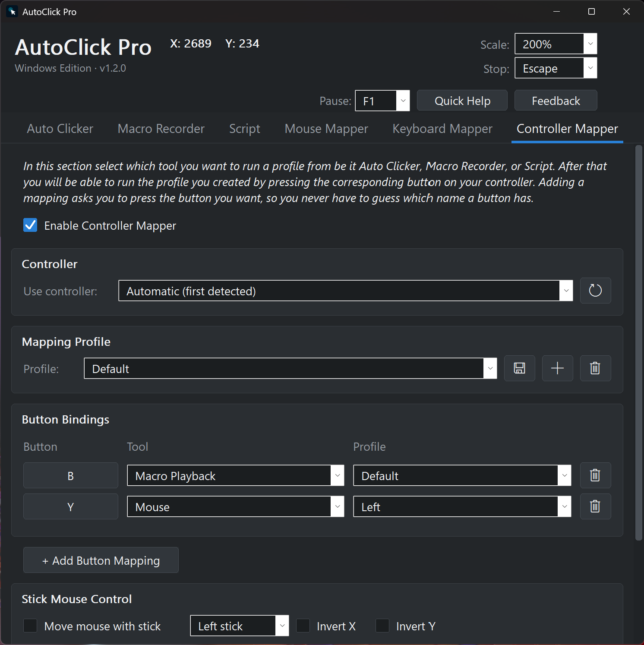Delete the Y button binding

click(595, 506)
